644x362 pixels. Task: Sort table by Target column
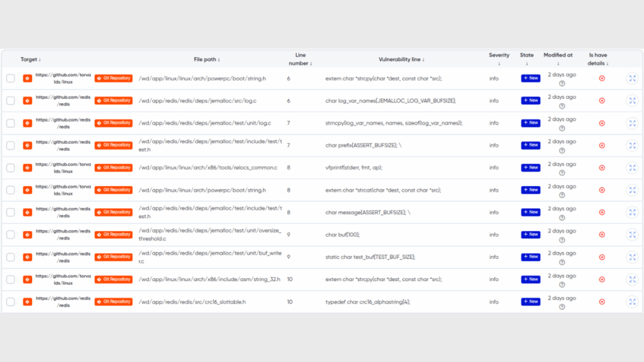pyautogui.click(x=31, y=60)
